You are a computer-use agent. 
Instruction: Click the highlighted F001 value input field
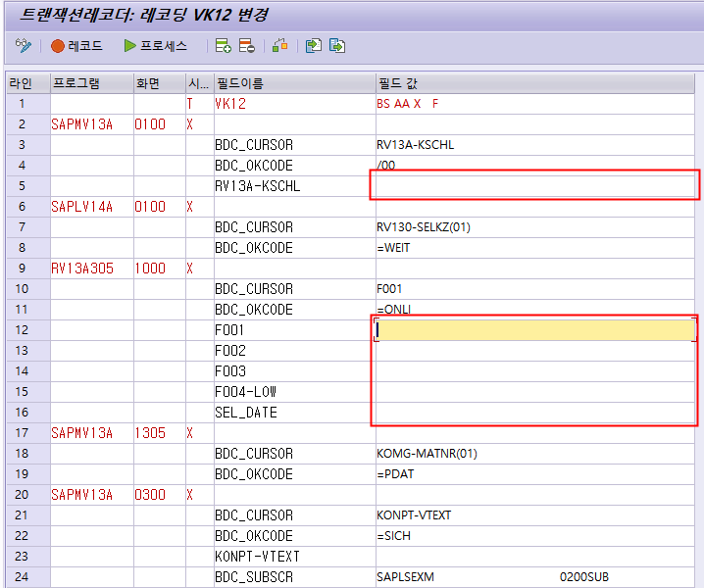coord(535,330)
